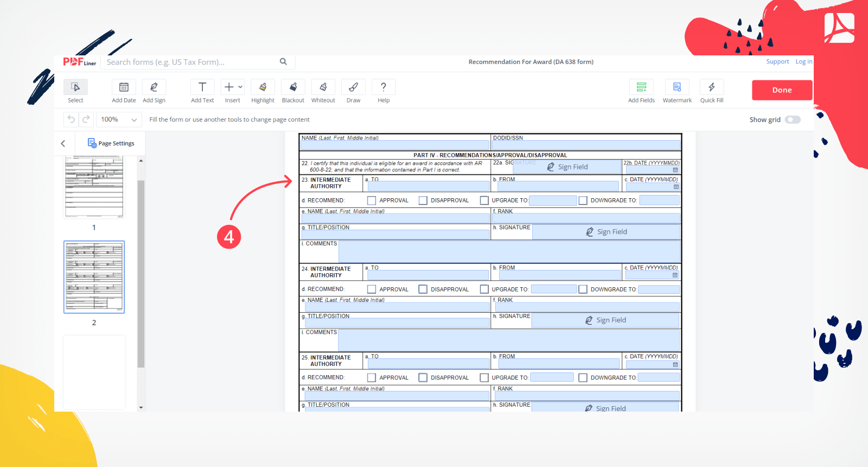The width and height of the screenshot is (868, 467).
Task: Click the section 23 TO field
Action: pos(429,186)
